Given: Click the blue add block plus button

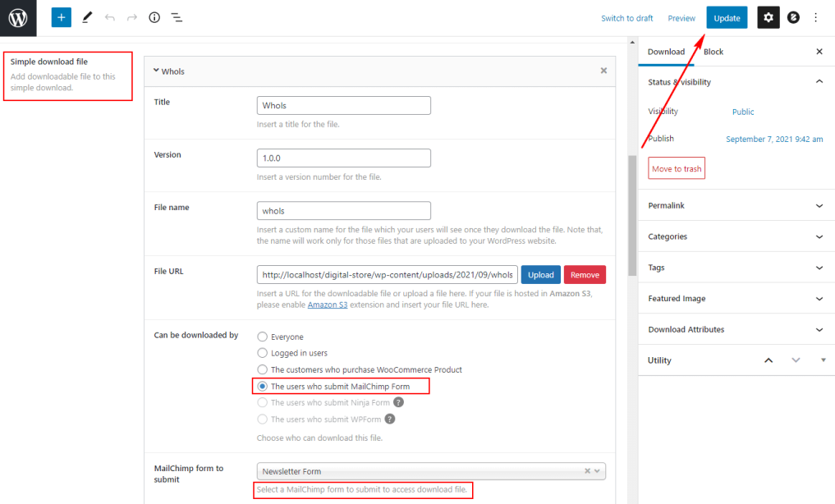Looking at the screenshot, I should tap(62, 17).
